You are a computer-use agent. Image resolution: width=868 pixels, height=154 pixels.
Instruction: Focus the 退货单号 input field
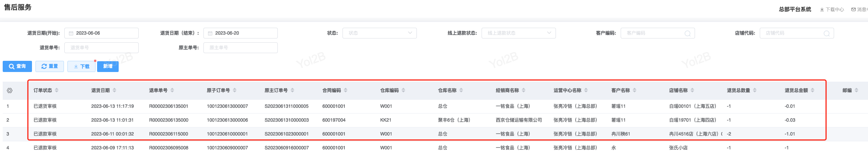101,48
